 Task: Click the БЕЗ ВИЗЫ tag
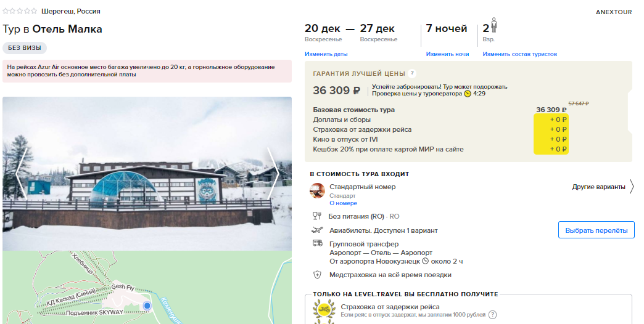(25, 48)
